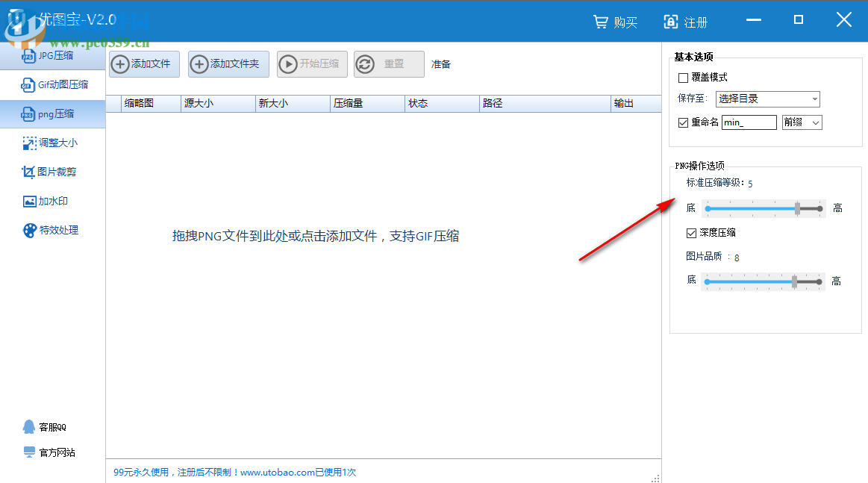The width and height of the screenshot is (868, 483).
Task: Click the 状态 column header
Action: (x=443, y=104)
